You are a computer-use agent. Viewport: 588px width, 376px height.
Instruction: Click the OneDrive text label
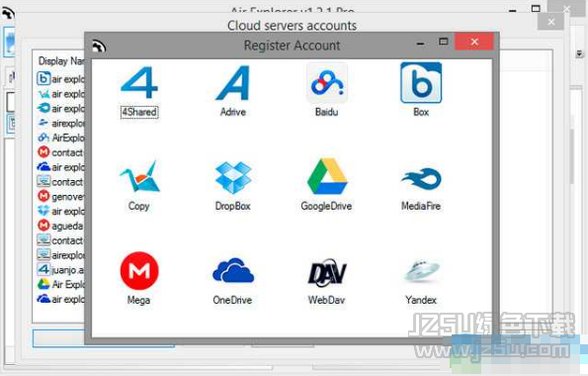click(232, 300)
